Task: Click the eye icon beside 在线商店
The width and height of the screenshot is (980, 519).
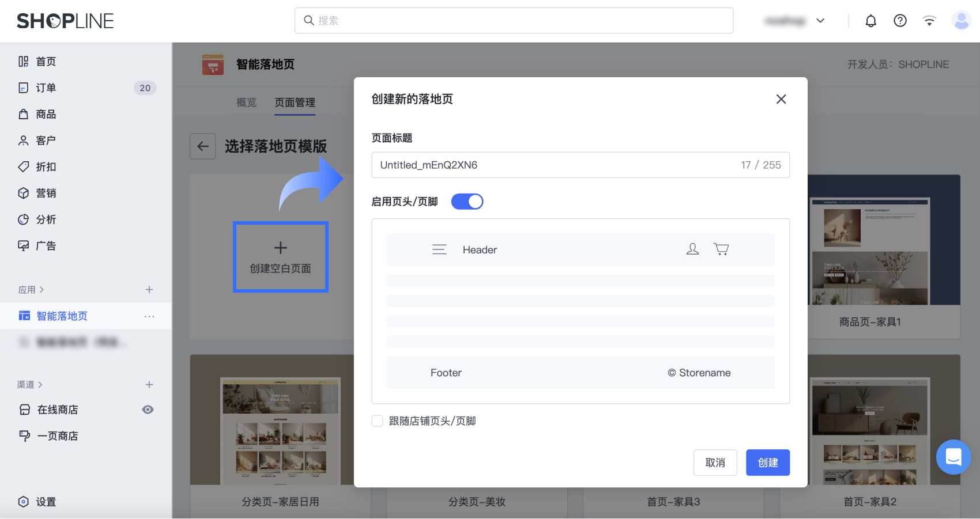Action: coord(148,410)
